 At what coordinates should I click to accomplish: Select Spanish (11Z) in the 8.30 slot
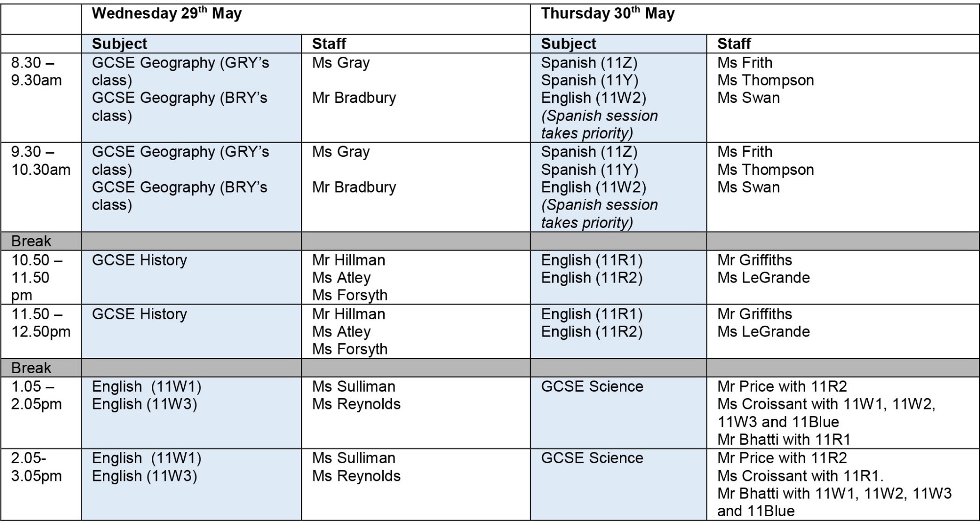(589, 63)
